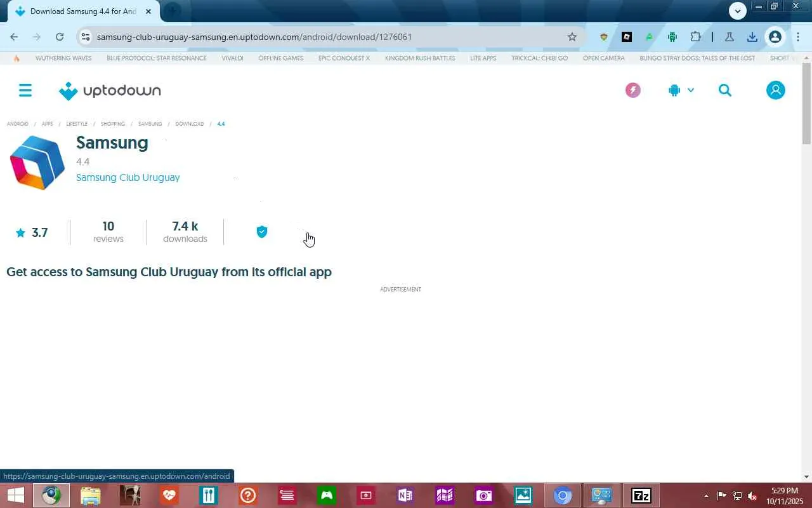
Task: Open the LITE APPS bookmark
Action: 483,58
